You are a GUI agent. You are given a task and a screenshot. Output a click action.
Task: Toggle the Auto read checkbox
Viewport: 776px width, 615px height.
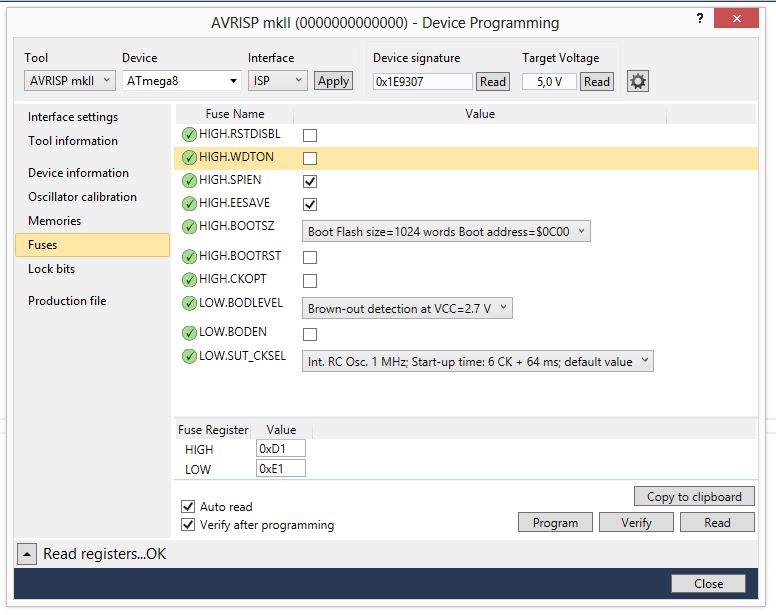(x=188, y=506)
